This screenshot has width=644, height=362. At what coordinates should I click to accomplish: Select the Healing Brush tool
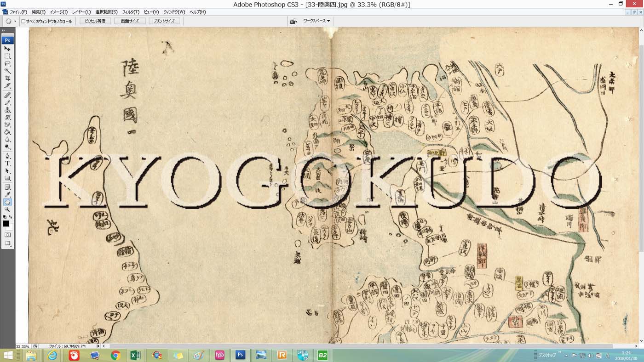point(7,95)
